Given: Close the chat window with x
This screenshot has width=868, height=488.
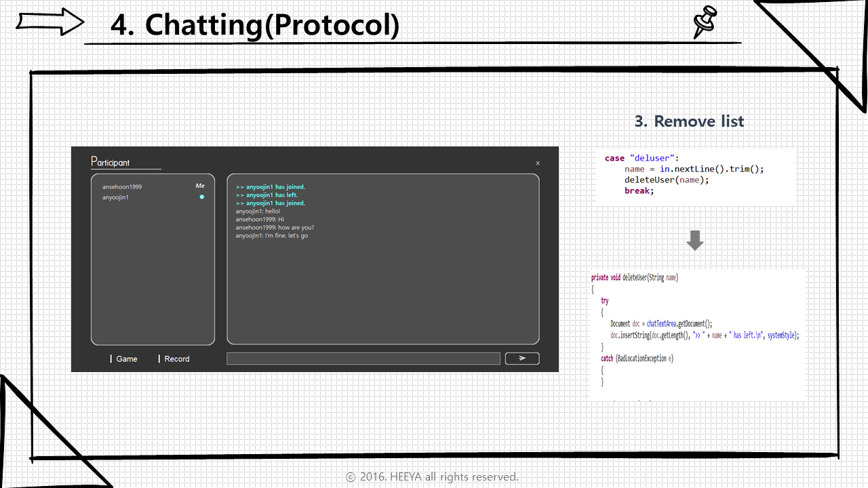Looking at the screenshot, I should 538,163.
